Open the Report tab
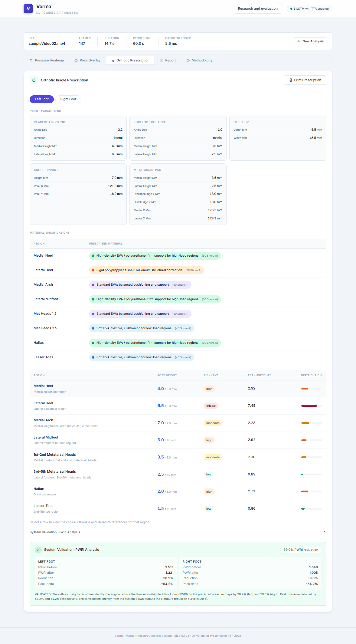Screen dimensions: 356x644 (x=168, y=61)
